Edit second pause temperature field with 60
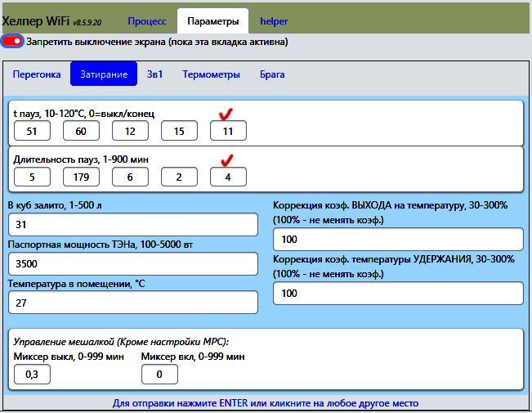532x413 pixels. [81, 131]
